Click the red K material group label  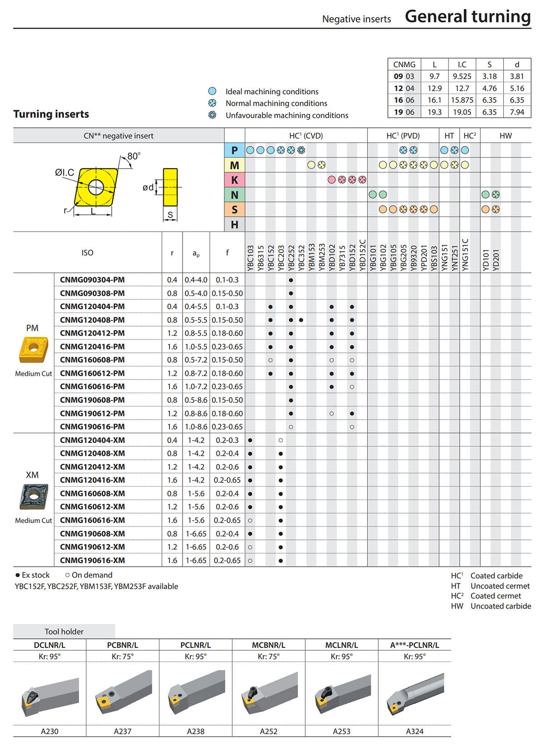tap(234, 180)
